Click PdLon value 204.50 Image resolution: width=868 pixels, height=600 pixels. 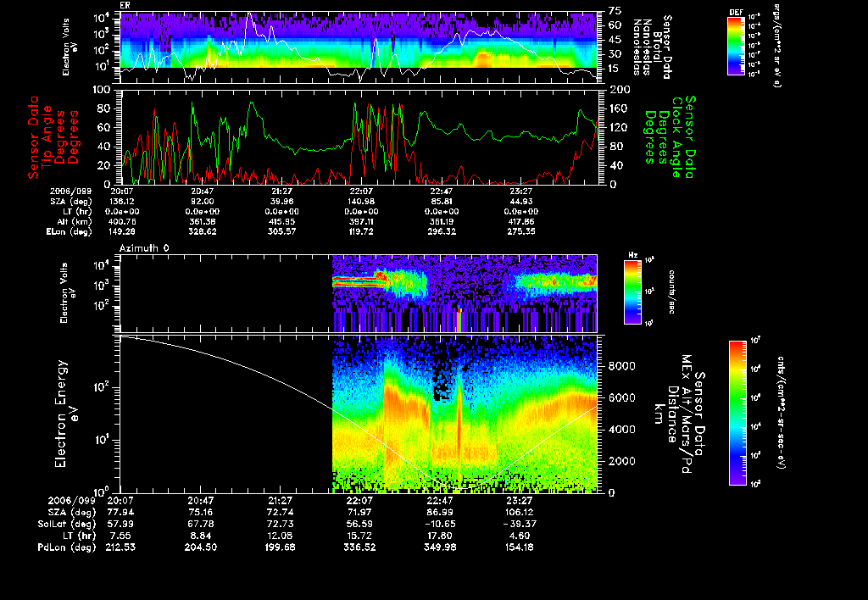(200, 547)
